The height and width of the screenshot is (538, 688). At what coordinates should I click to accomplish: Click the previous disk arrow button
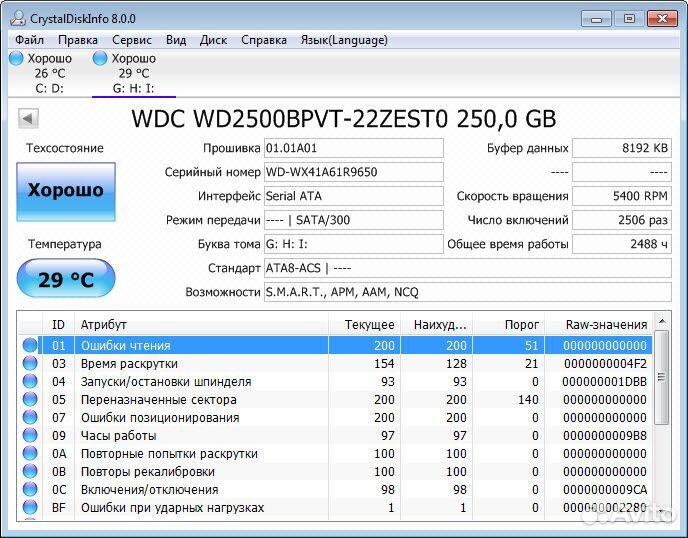click(29, 118)
